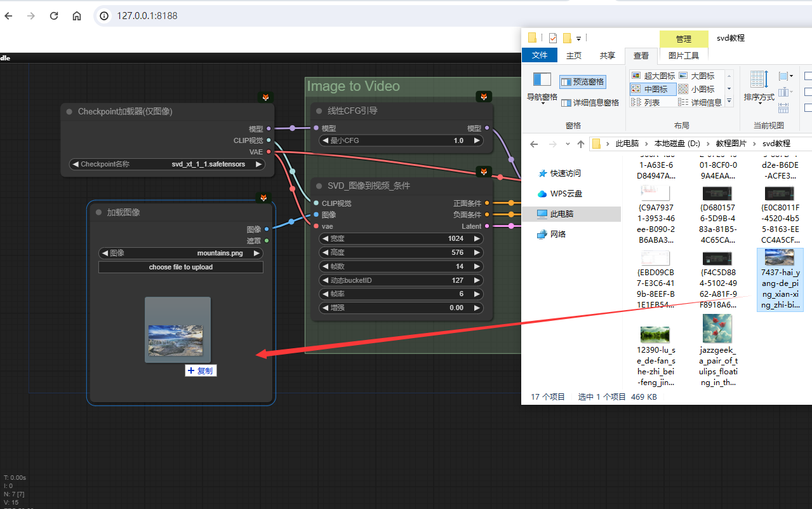Toggle 预览窗格 preview pane

point(582,82)
